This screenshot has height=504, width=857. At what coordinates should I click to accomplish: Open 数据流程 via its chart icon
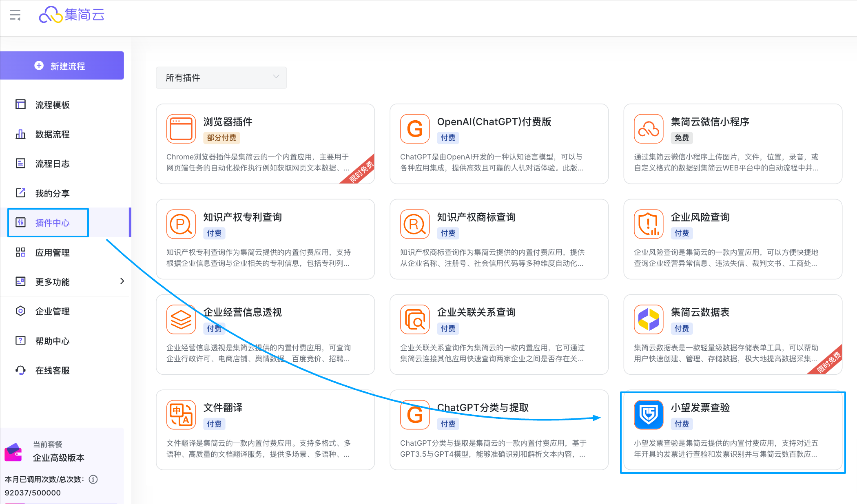(20, 134)
